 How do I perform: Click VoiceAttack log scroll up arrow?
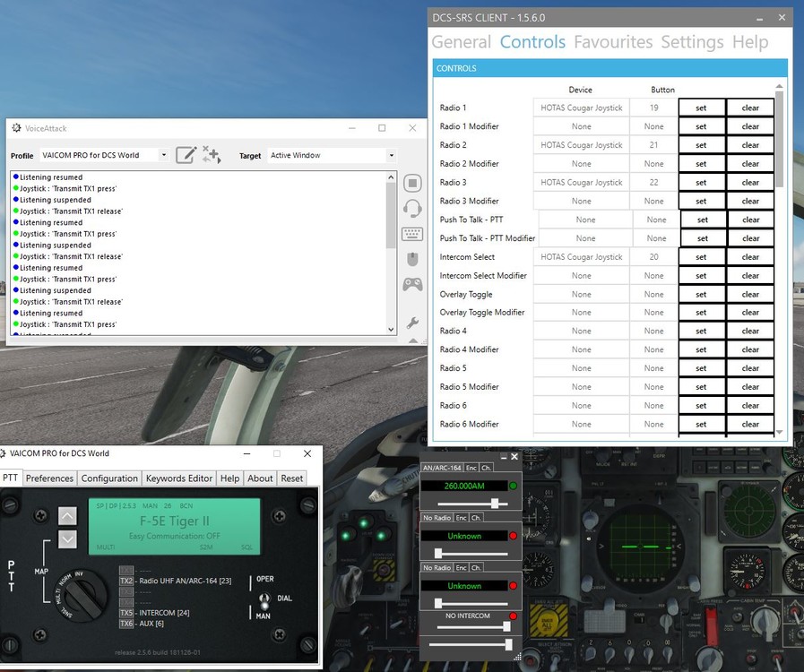391,177
